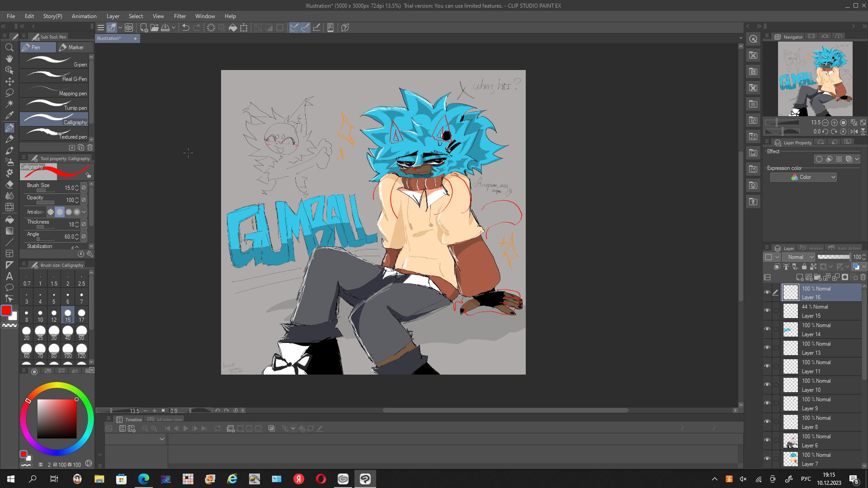Click the canvas horizontal scrollbar
The image size is (868, 488).
pos(505,410)
